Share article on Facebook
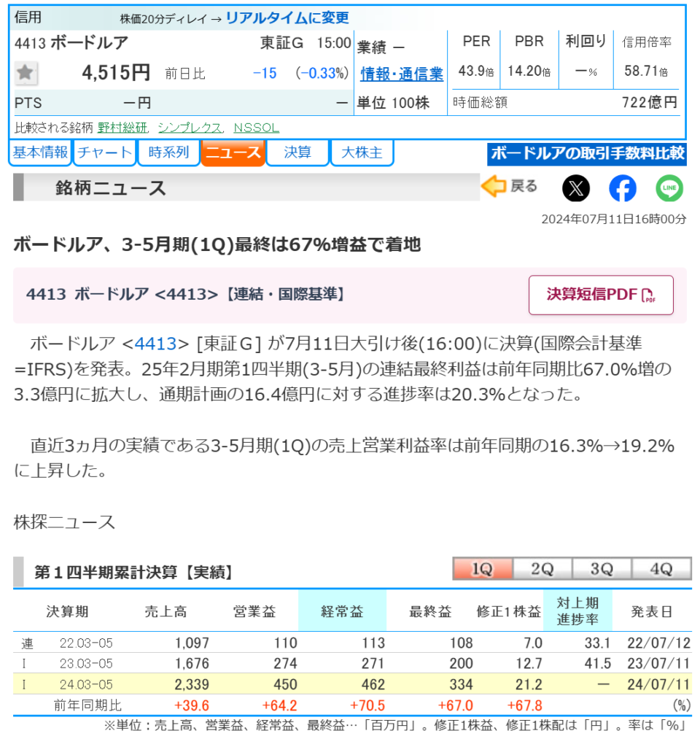 click(x=622, y=189)
